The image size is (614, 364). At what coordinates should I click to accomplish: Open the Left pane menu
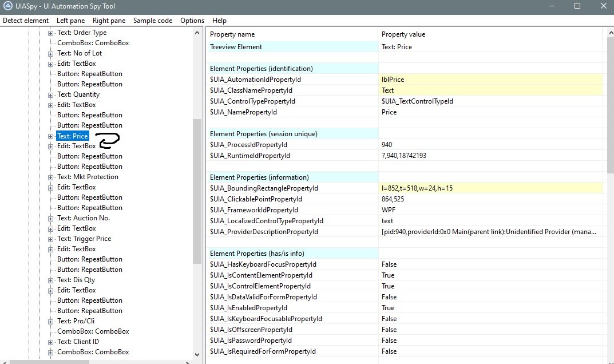point(70,21)
